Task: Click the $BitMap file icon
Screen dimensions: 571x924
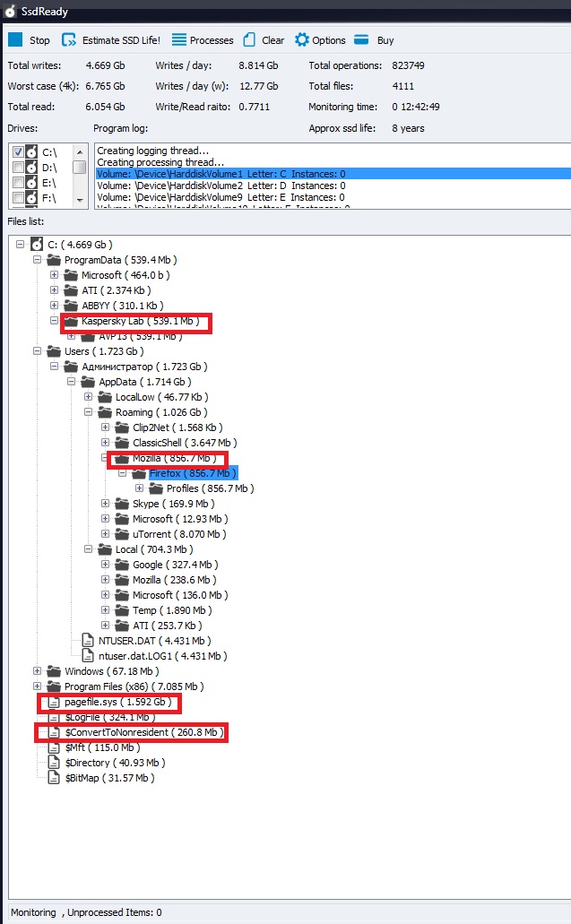Action: click(x=54, y=778)
